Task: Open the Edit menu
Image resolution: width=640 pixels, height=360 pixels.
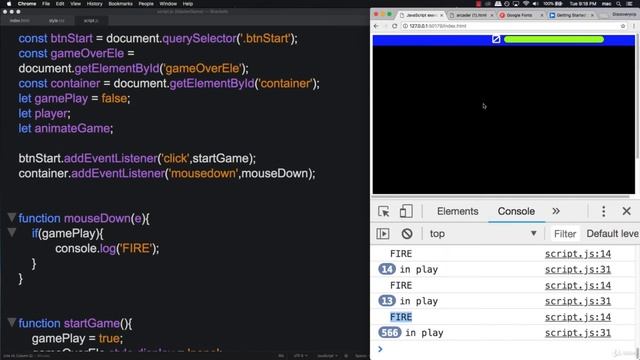Action: click(x=60, y=4)
